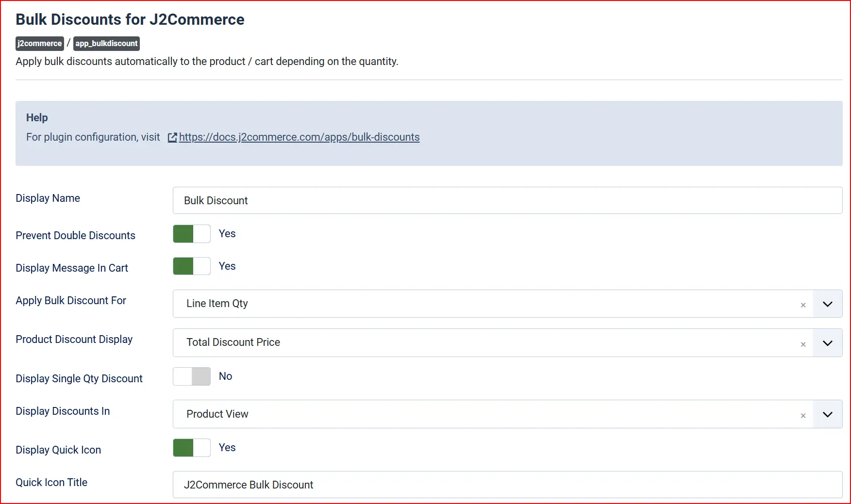Image resolution: width=851 pixels, height=504 pixels.
Task: Click the app_bulkdiscount badge
Action: [106, 44]
